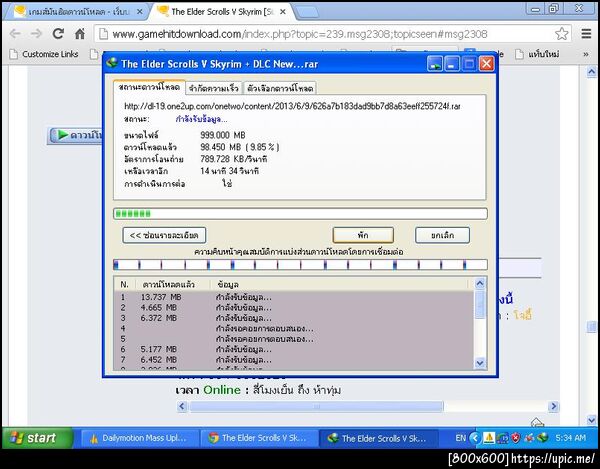Click the yellow warning tray icon
Image resolution: width=600 pixels, height=469 pixels.
pyautogui.click(x=489, y=438)
